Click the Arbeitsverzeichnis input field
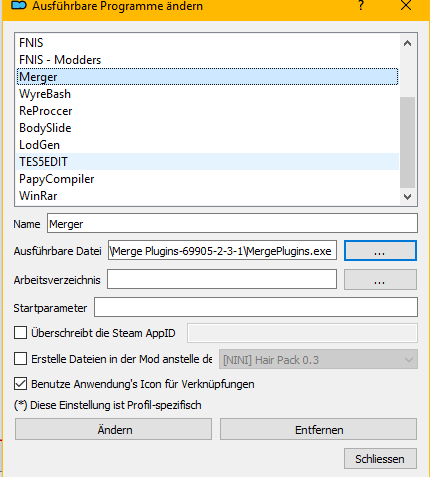 [x=222, y=279]
